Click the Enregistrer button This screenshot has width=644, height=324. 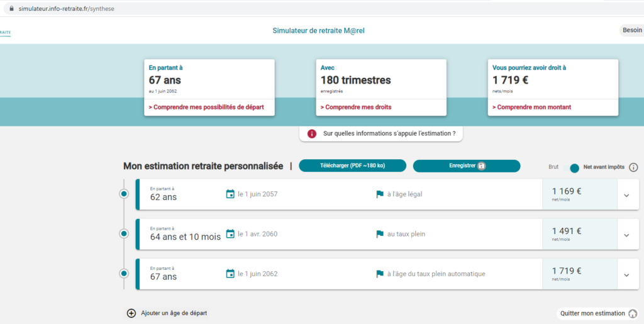[467, 166]
